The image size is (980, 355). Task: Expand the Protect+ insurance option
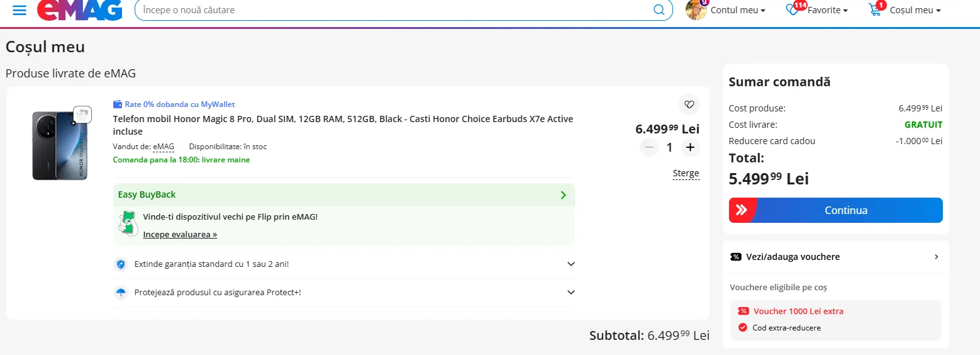pyautogui.click(x=571, y=293)
